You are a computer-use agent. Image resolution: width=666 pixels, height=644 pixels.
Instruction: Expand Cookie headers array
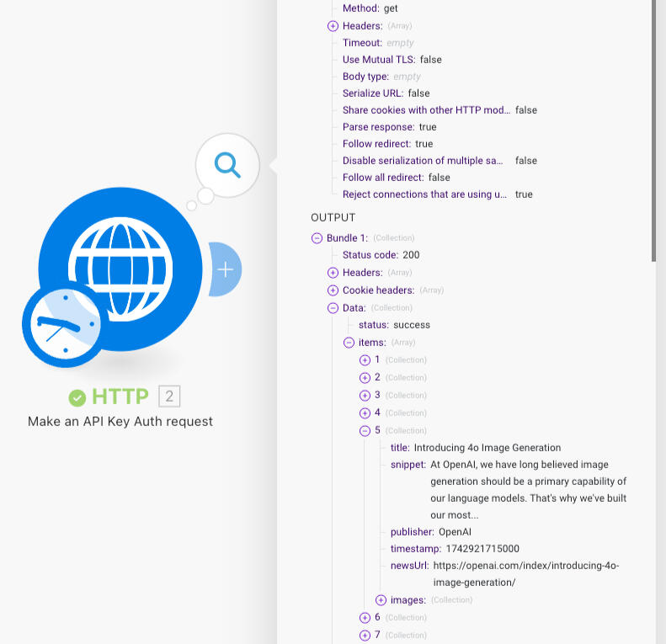pos(333,290)
